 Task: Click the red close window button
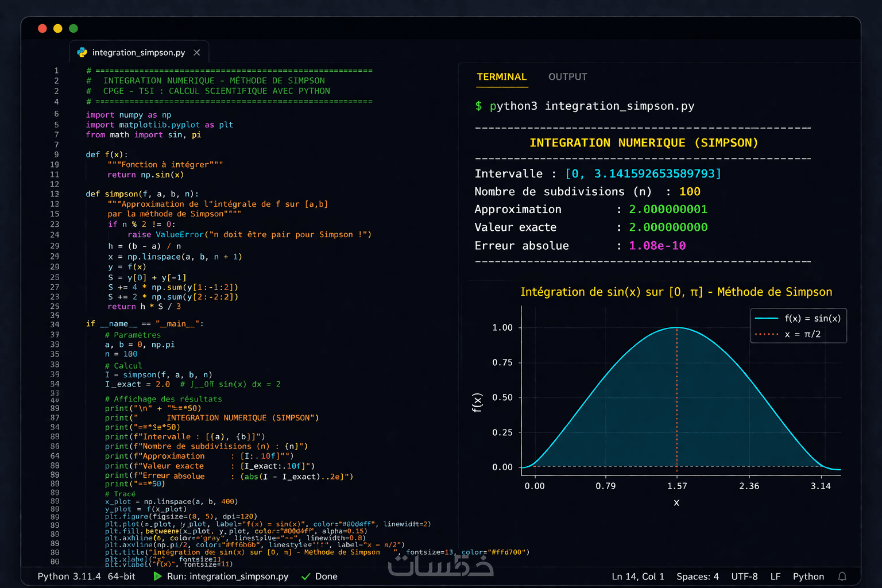42,28
